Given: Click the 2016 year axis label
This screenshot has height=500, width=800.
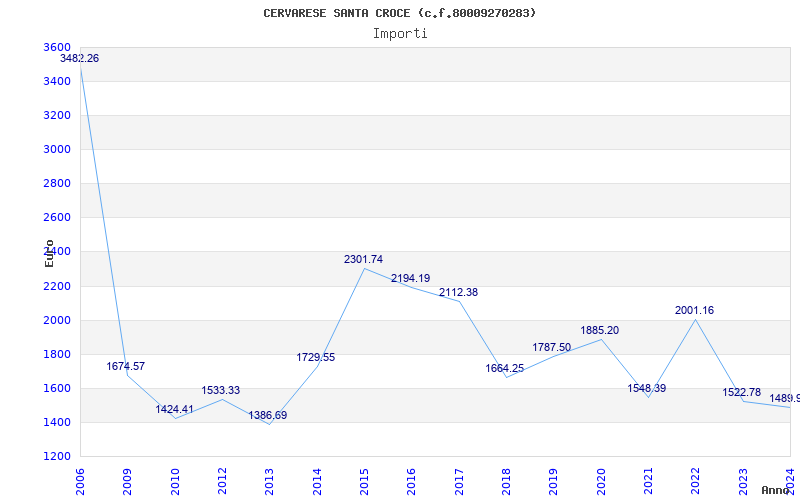Looking at the screenshot, I should tap(412, 481).
